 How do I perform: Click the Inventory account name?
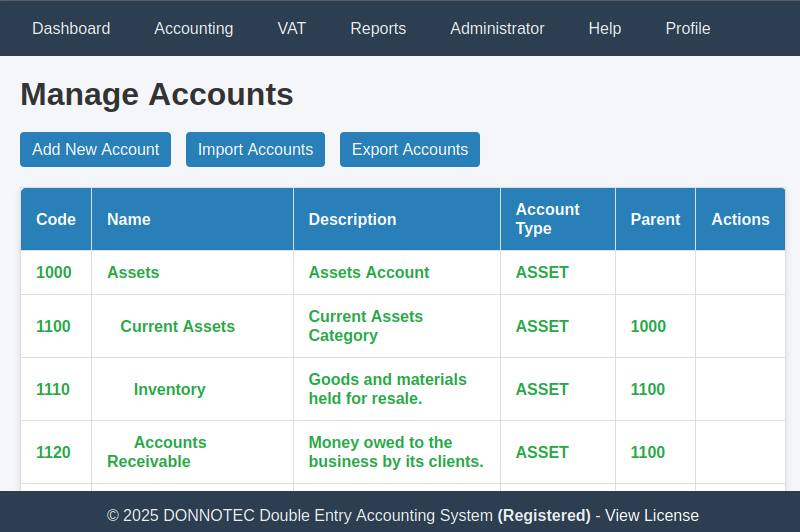click(x=169, y=389)
